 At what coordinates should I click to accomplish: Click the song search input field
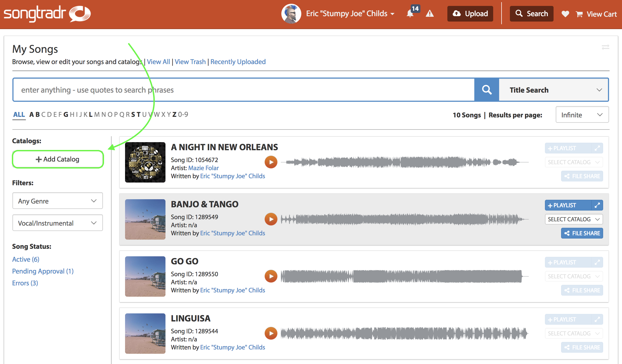click(244, 90)
